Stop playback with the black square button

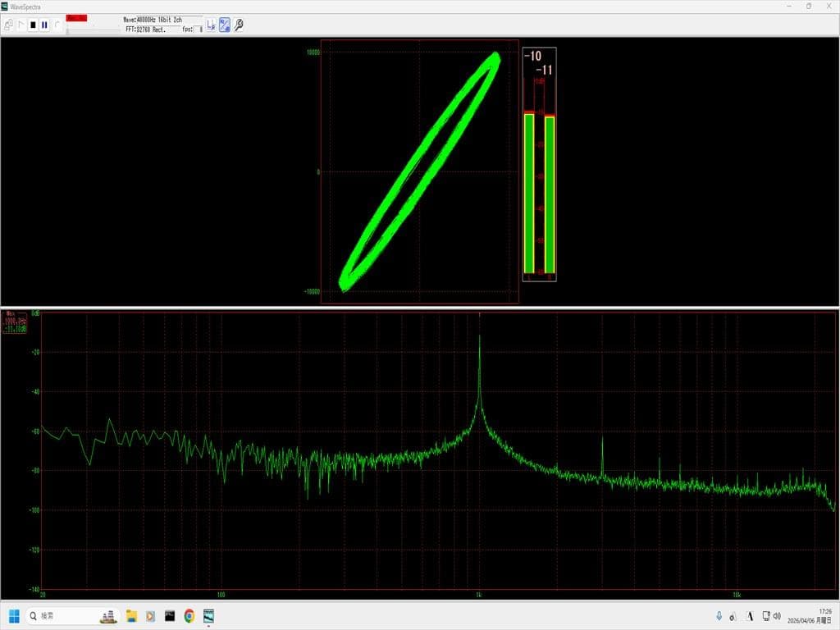point(33,25)
